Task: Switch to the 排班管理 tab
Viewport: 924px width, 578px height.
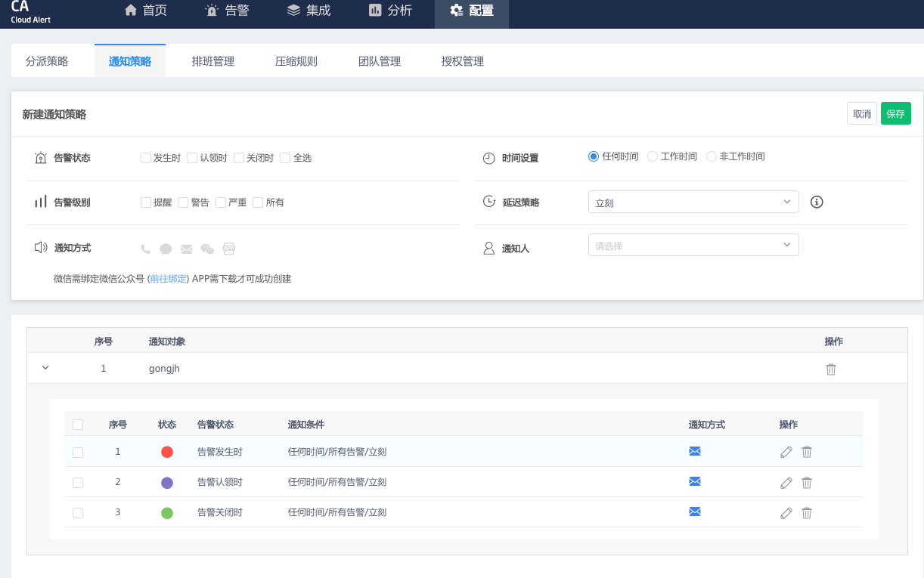Action: pyautogui.click(x=214, y=61)
